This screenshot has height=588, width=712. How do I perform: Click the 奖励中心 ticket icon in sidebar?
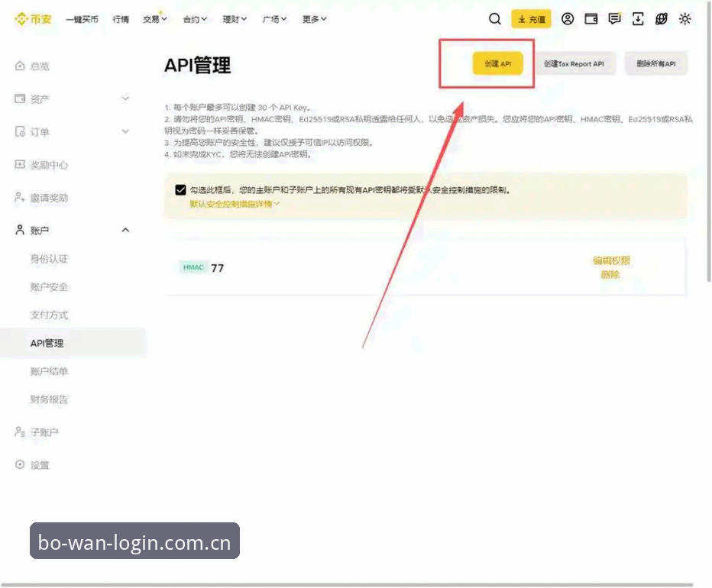tap(20, 164)
